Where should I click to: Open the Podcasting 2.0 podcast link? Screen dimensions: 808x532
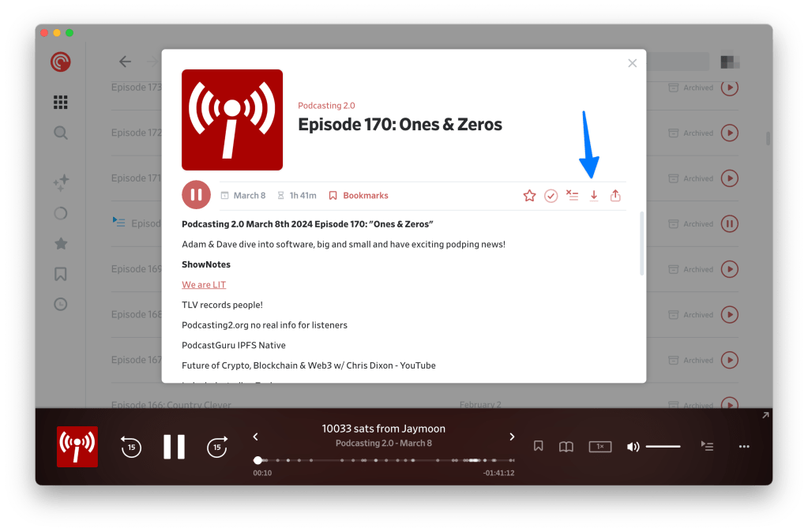[326, 106]
